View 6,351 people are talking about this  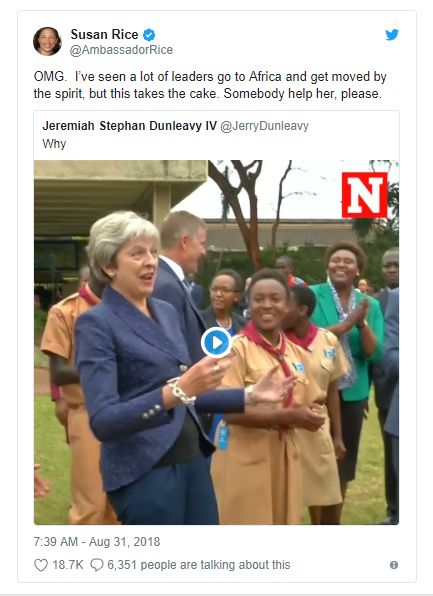(x=198, y=565)
